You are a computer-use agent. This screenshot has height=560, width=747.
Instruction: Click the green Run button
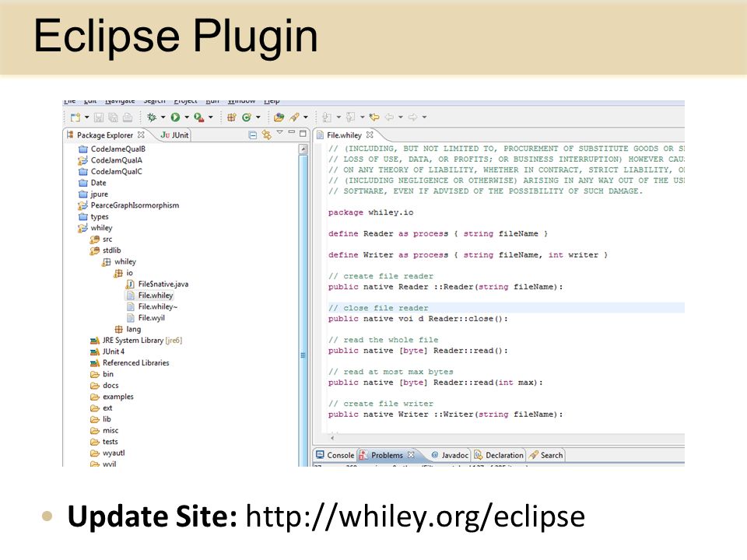(x=175, y=117)
